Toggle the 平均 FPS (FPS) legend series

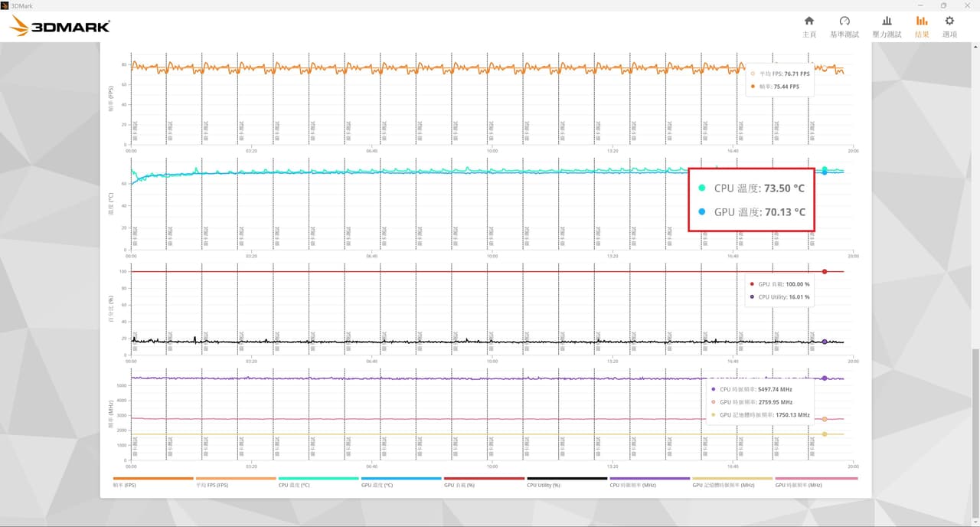236,482
